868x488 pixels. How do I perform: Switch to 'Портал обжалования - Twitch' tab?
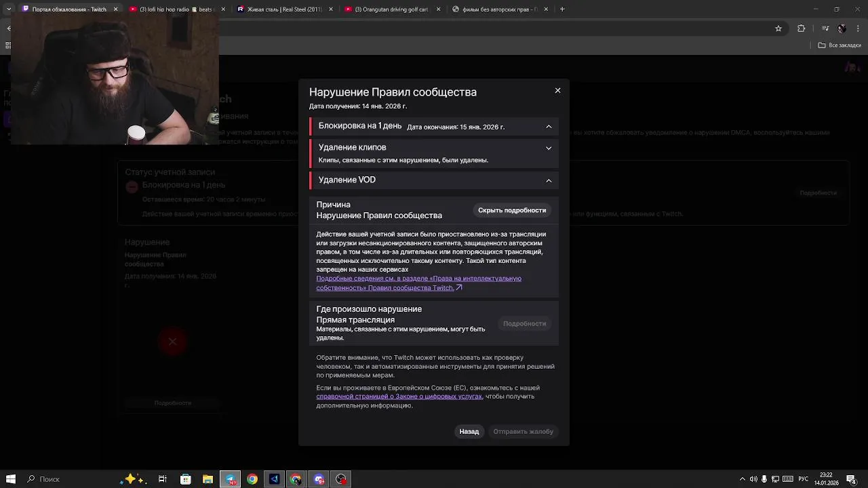tap(70, 9)
